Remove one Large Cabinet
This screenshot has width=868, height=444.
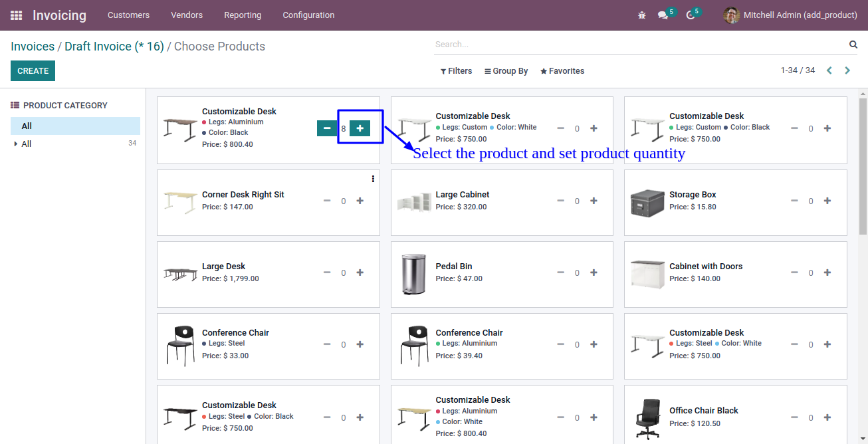561,201
